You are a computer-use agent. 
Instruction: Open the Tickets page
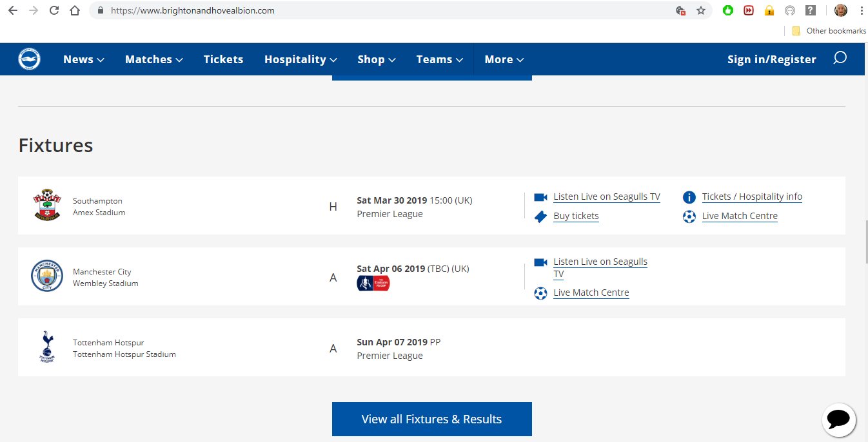tap(223, 59)
